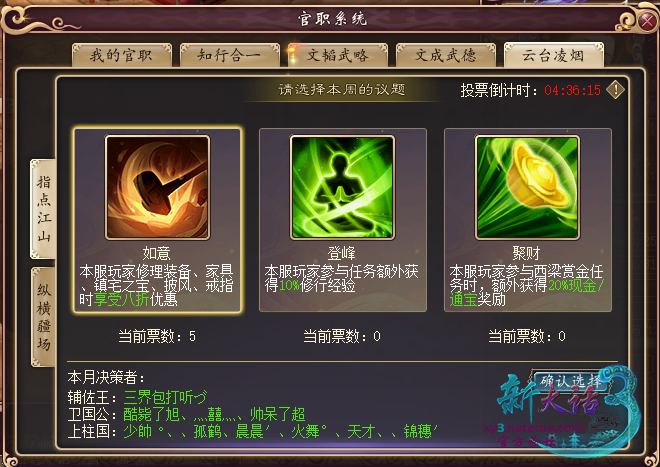Open the 指点江山 side tab

43,209
